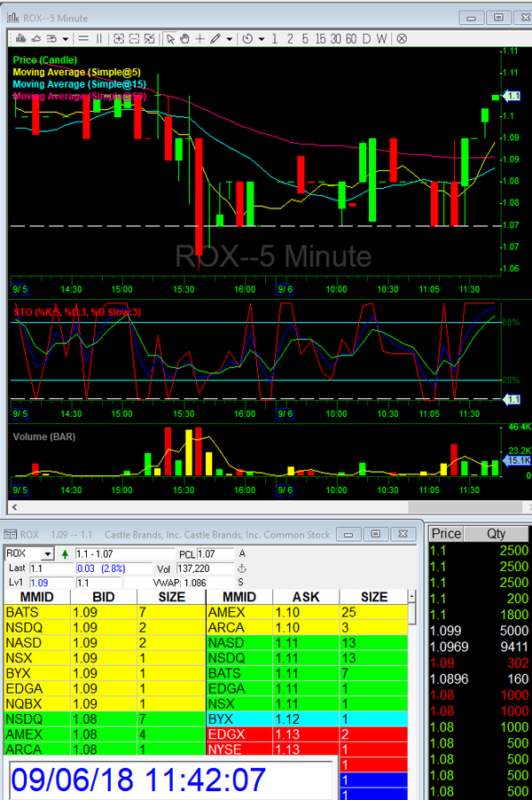Click the circled X icon in chart toolbar
Viewport: 532px width, 800px height.
pos(402,38)
